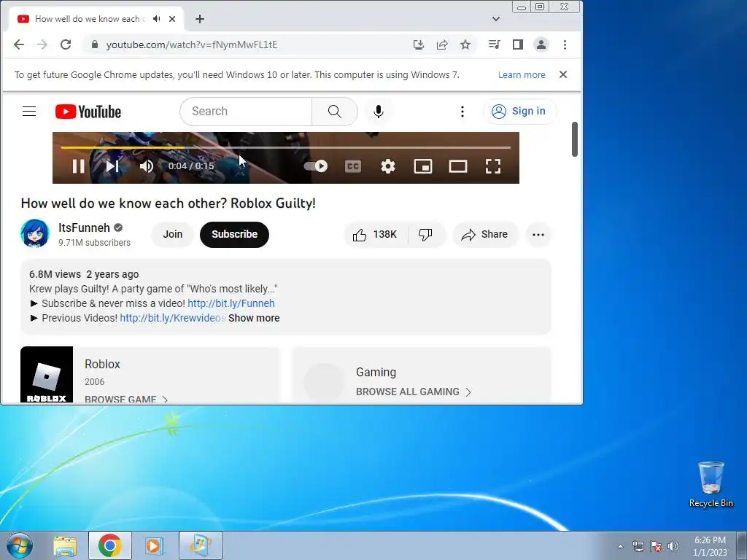This screenshot has height=560, width=747.
Task: Open the Roblox game thumbnail
Action: click(47, 374)
